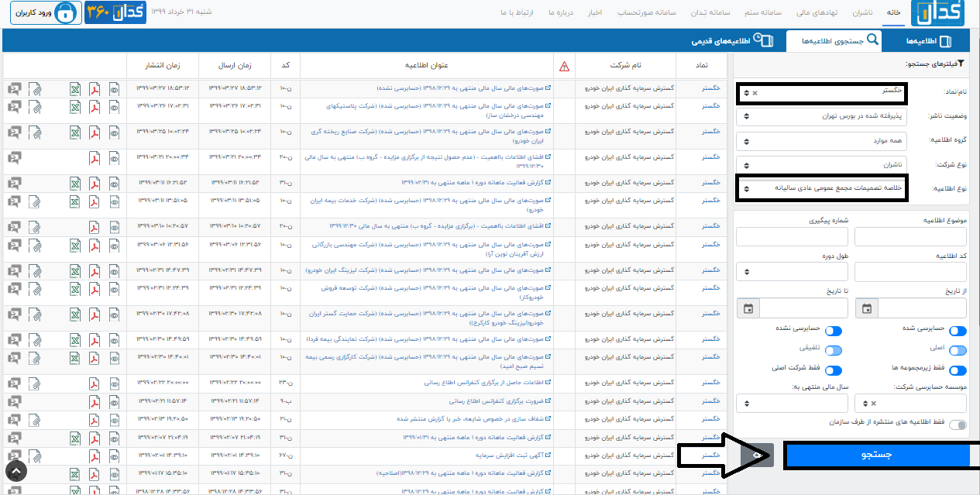This screenshot has width=980, height=495.
Task: Download Excel file for the first announcement row
Action: [75, 88]
